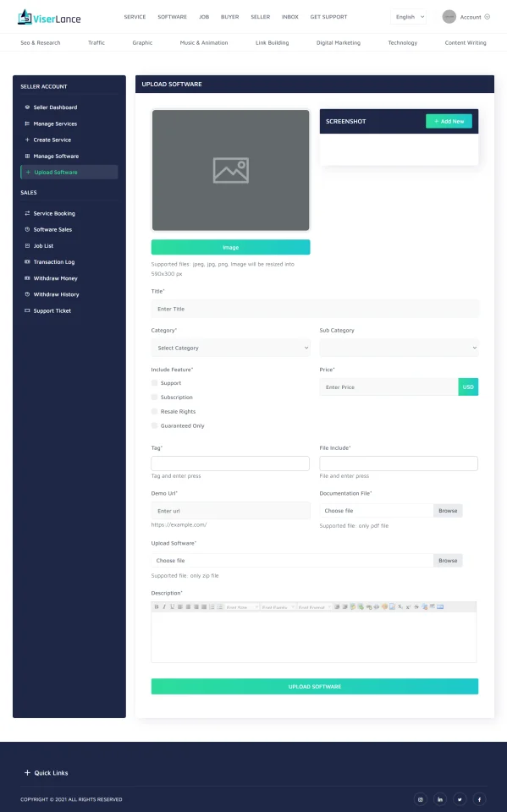Toggle italic in description editor

[164, 607]
